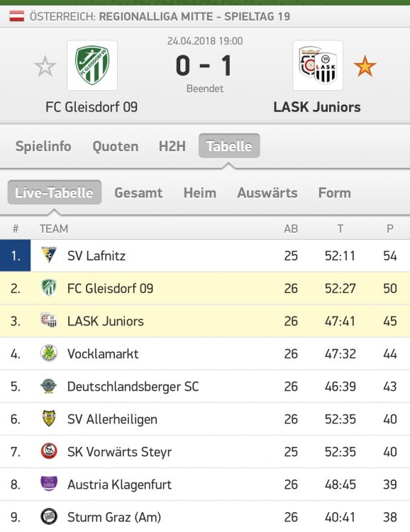The image size is (410, 532).
Task: Toggle favorite star for LASK Juniors
Action: 365,66
